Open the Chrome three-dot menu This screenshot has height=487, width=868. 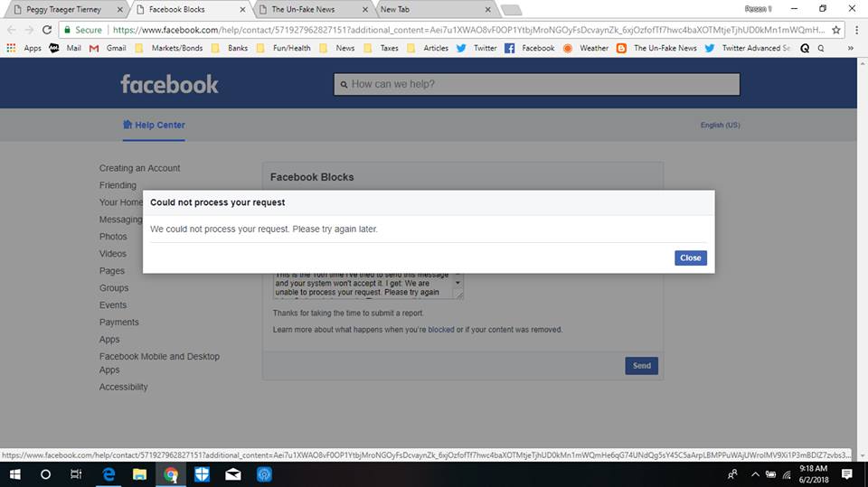856,30
